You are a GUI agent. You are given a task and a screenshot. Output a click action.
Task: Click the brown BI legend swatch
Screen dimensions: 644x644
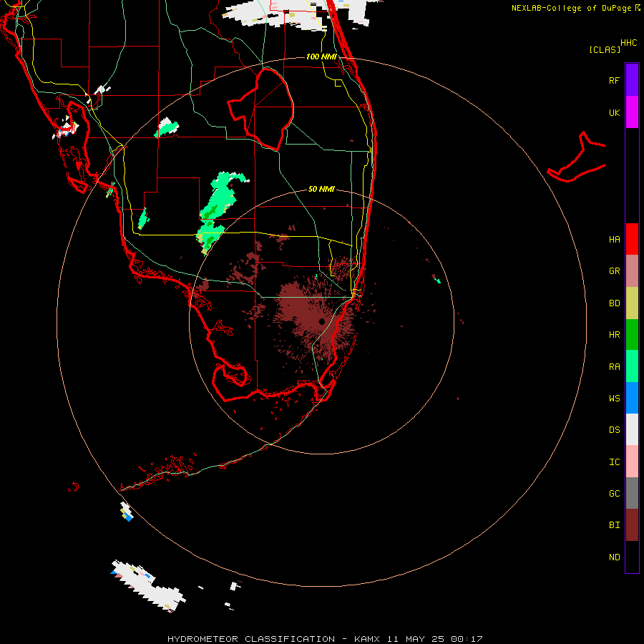[632, 525]
